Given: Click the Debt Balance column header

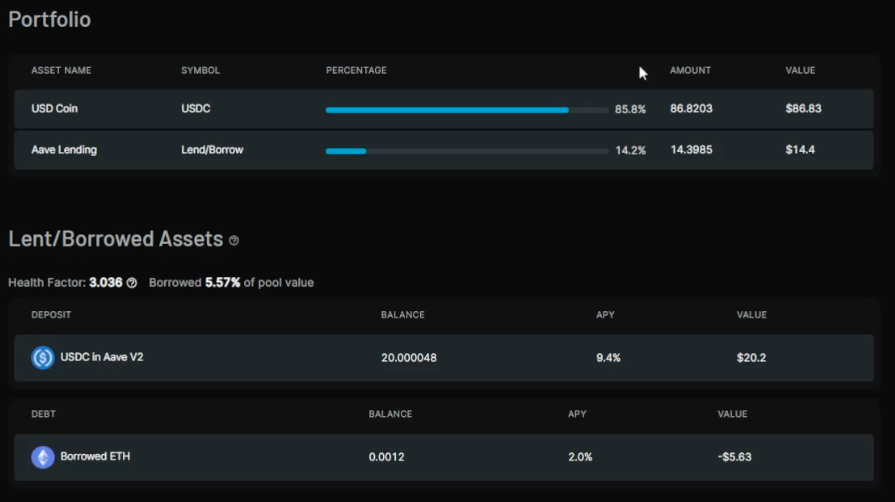Looking at the screenshot, I should 390,414.
